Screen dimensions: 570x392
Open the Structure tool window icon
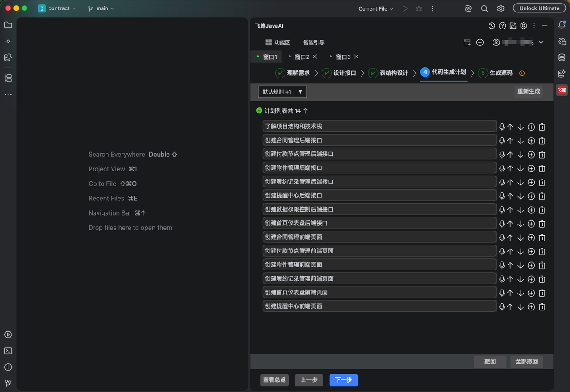point(8,78)
